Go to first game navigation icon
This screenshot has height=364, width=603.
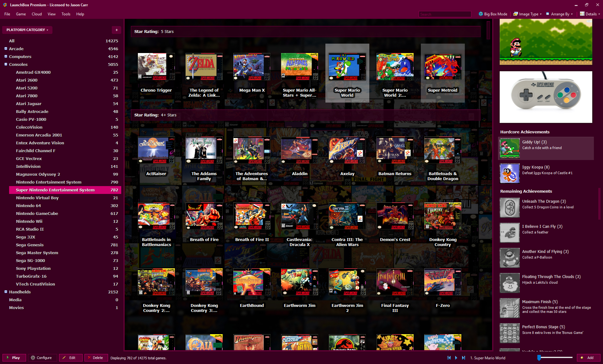pos(449,358)
